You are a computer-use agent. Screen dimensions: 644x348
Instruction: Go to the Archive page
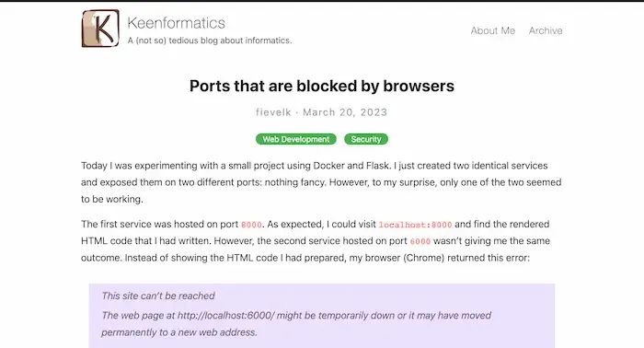coord(546,30)
